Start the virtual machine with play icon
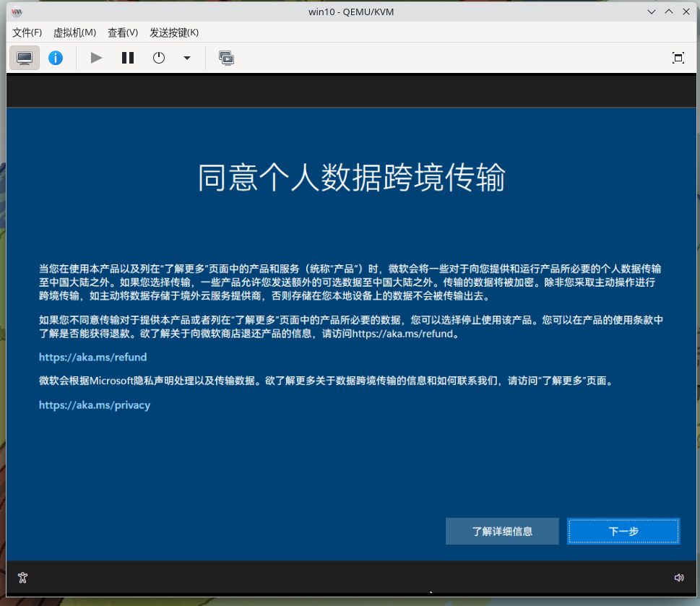This screenshot has height=606, width=700. (x=96, y=58)
